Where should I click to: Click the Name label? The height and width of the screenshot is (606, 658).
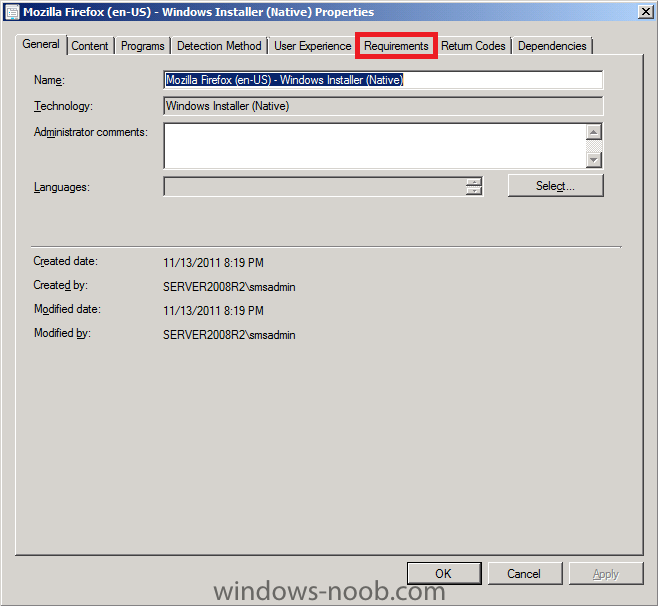(x=49, y=80)
